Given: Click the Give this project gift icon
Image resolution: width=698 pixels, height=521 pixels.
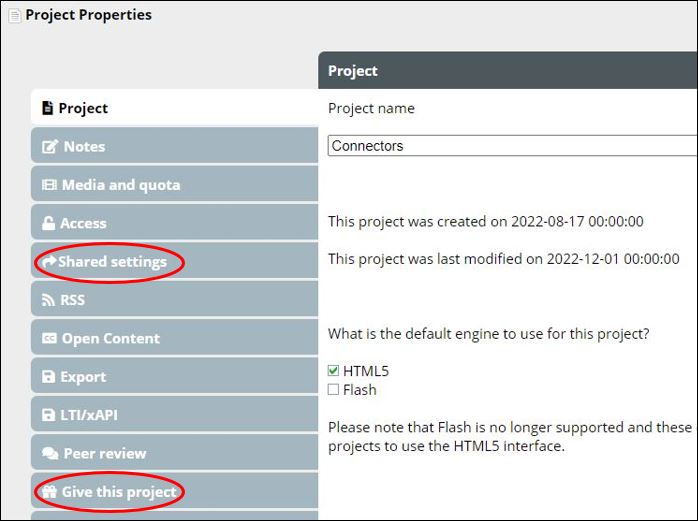Looking at the screenshot, I should pyautogui.click(x=49, y=492).
